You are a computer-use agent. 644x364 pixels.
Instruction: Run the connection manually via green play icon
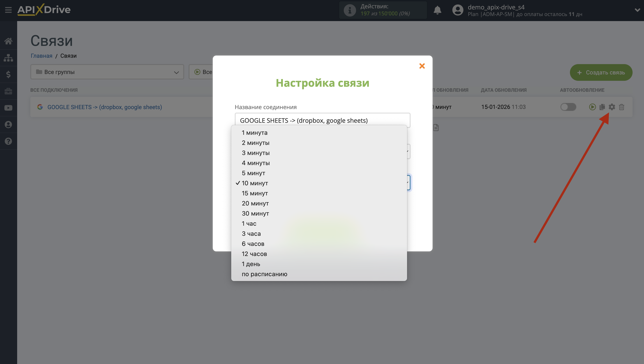click(592, 107)
